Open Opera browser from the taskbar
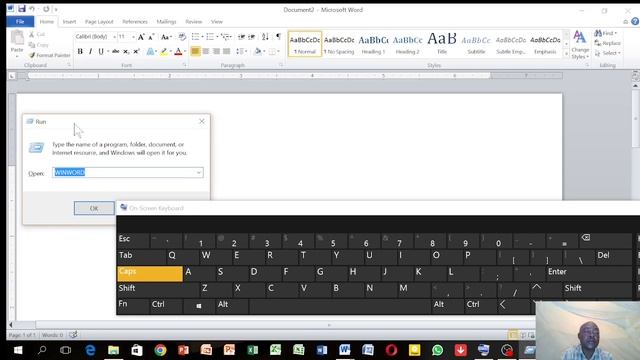 (x=391, y=350)
